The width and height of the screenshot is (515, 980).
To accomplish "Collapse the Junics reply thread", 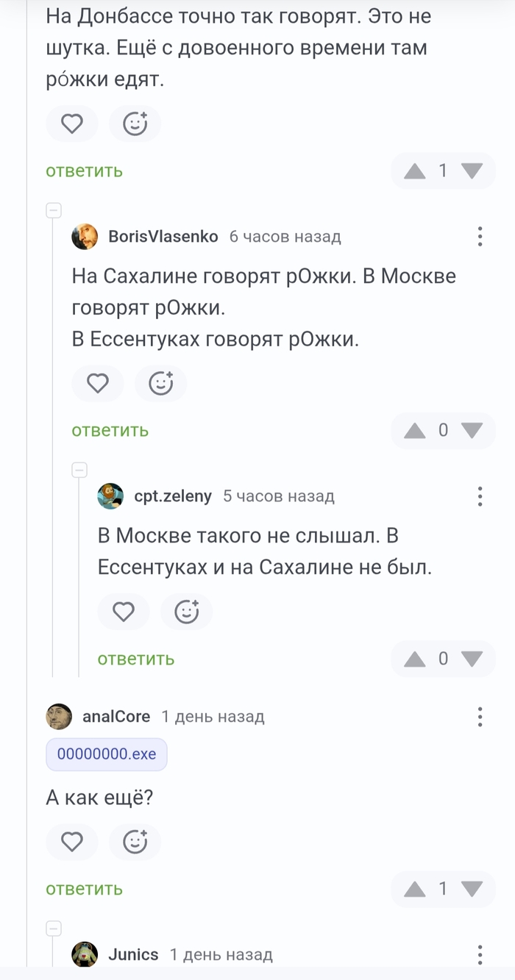I will tap(54, 928).
